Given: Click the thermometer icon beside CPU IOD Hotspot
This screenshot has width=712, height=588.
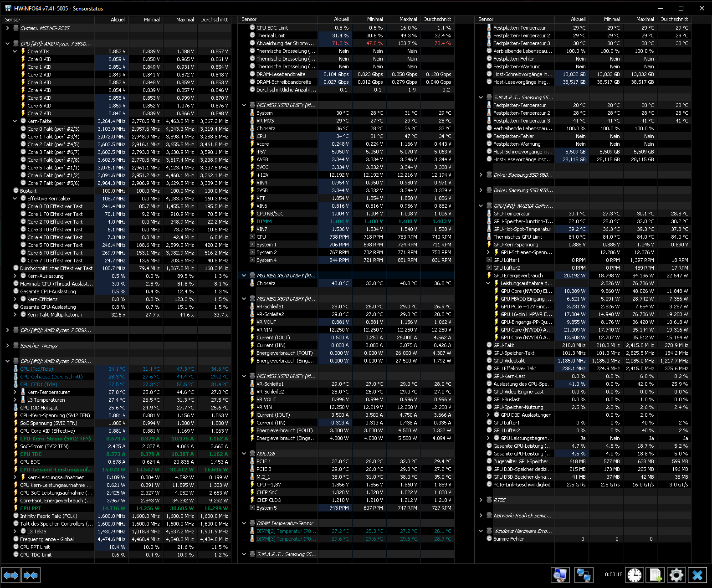Looking at the screenshot, I should [16, 408].
